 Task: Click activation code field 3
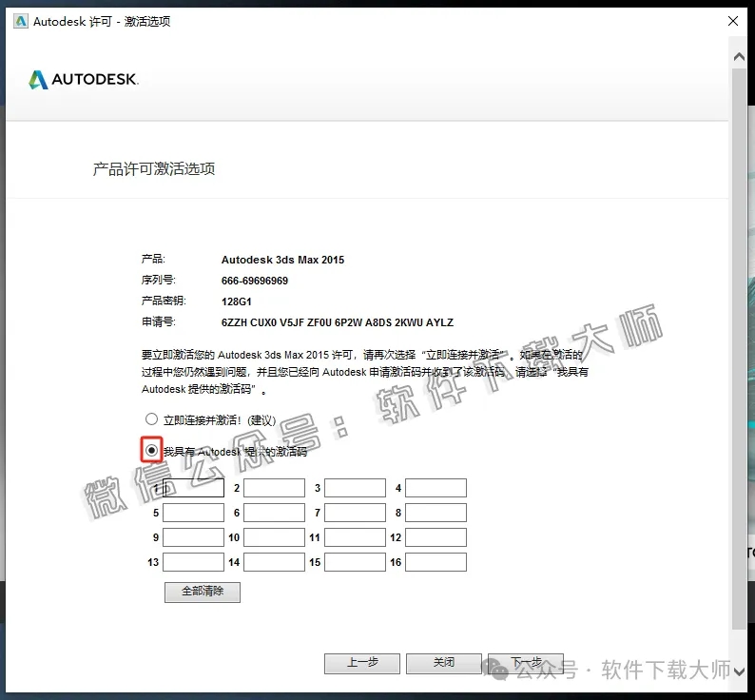pos(356,488)
